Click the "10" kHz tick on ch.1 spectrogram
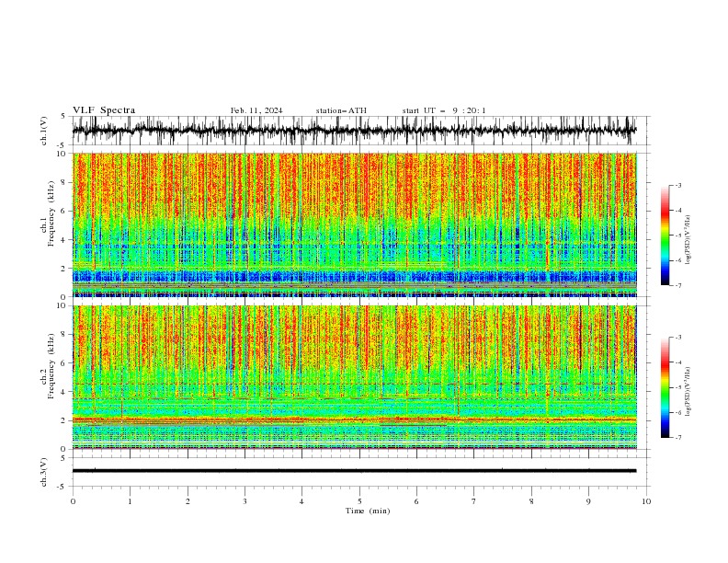 (63, 154)
